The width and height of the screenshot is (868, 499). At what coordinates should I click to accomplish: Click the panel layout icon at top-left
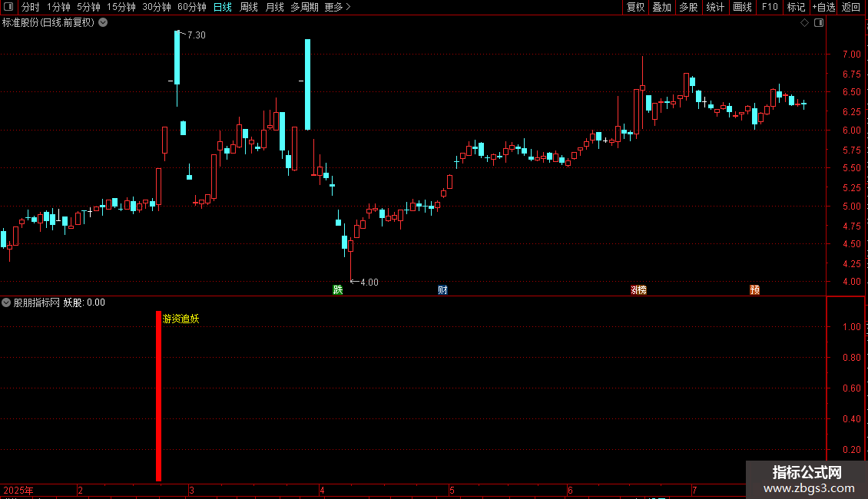(8, 7)
